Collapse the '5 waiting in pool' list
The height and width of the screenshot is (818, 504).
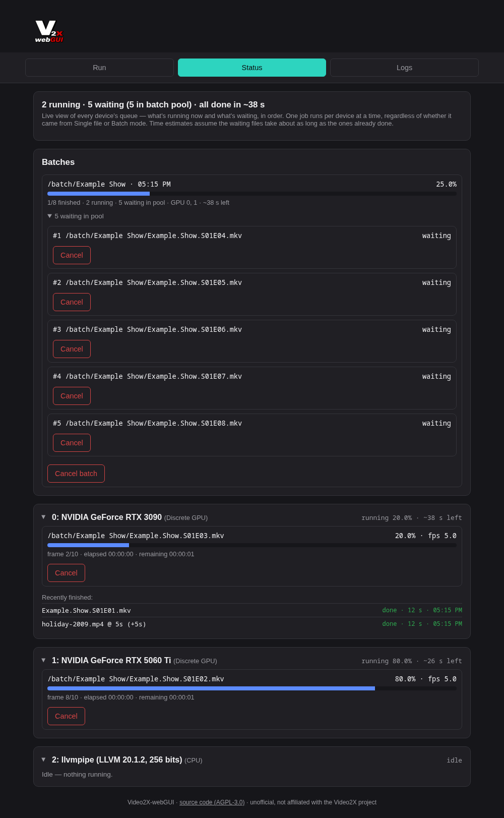click(76, 216)
